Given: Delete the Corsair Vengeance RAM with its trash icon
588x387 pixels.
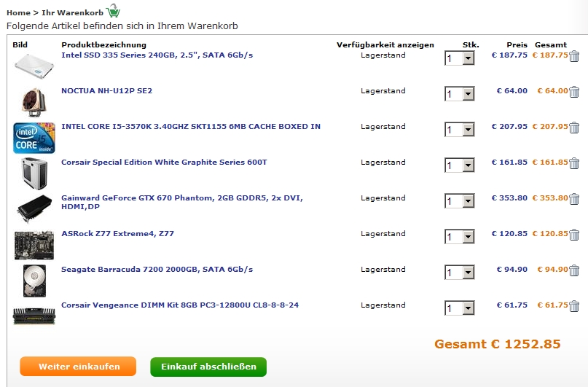Looking at the screenshot, I should point(574,305).
